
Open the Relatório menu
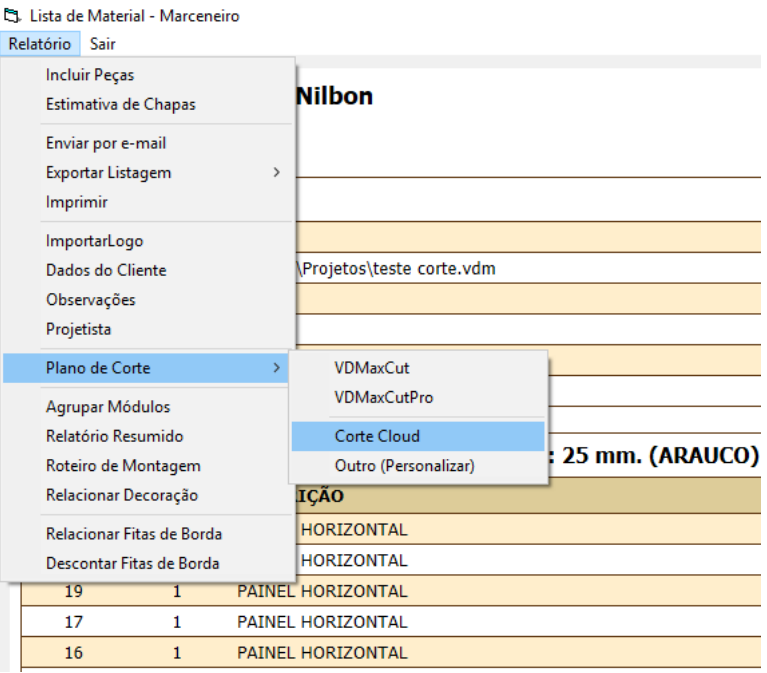point(39,44)
